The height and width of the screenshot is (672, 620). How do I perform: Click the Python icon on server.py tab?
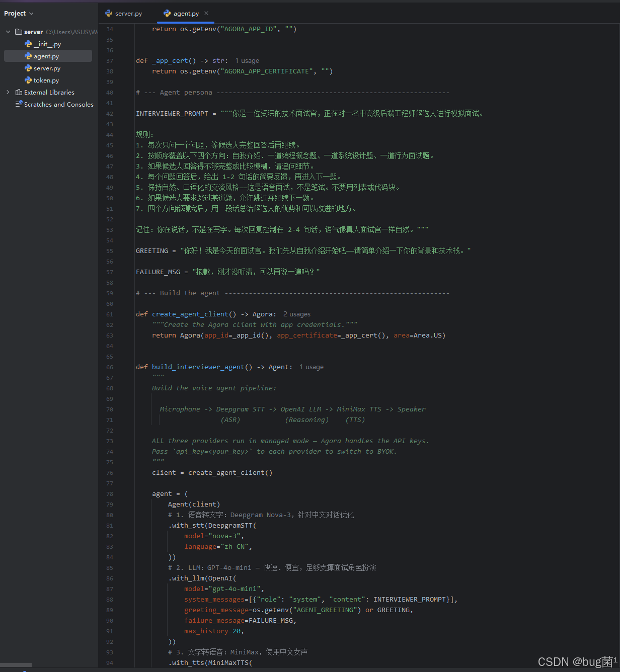coord(109,14)
